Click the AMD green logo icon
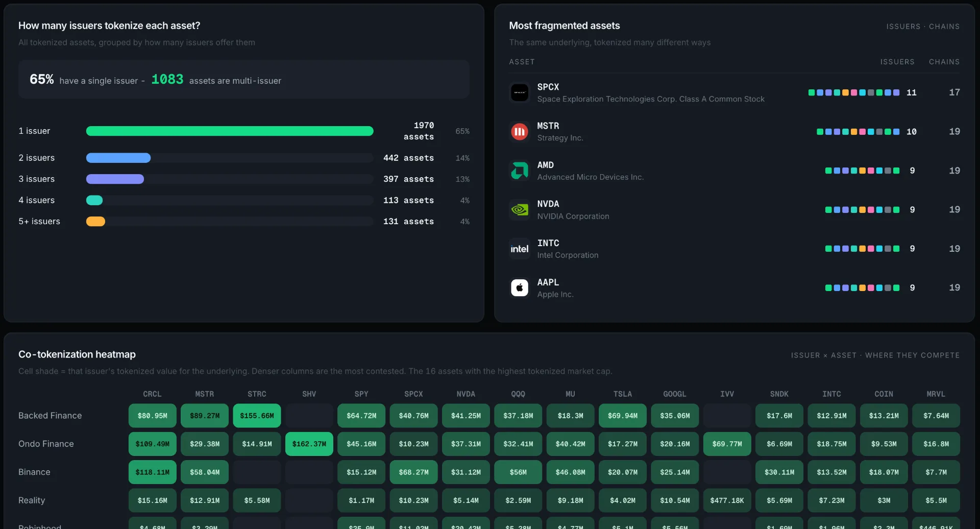The image size is (980, 529). tap(520, 171)
